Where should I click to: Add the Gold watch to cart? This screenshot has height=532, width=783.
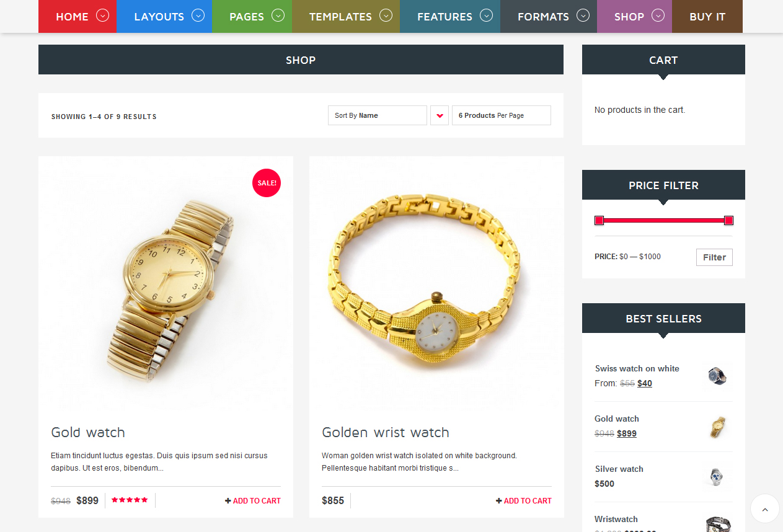pos(253,501)
